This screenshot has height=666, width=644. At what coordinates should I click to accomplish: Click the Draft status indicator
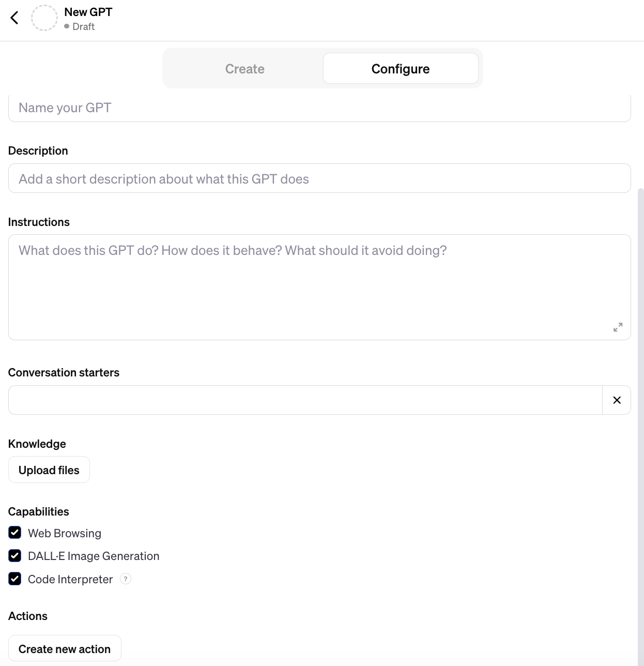coord(80,26)
